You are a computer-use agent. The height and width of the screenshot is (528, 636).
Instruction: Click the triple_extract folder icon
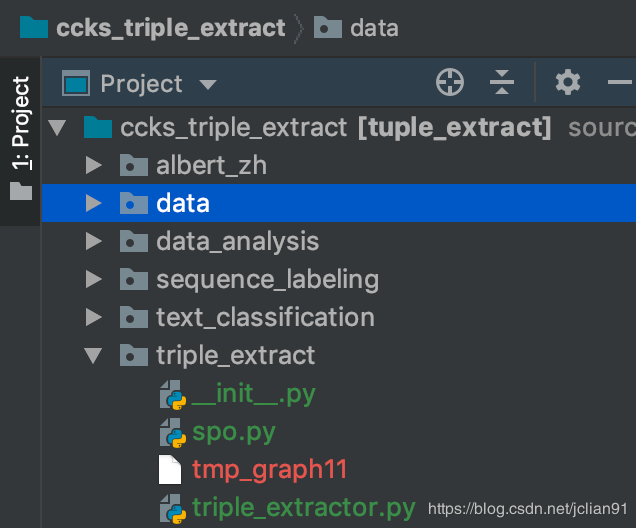click(134, 355)
